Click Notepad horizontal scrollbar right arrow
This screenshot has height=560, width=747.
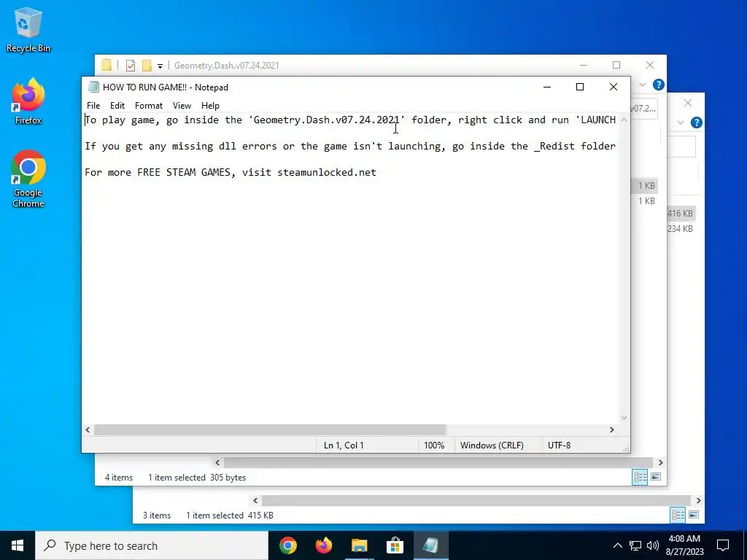pos(612,430)
